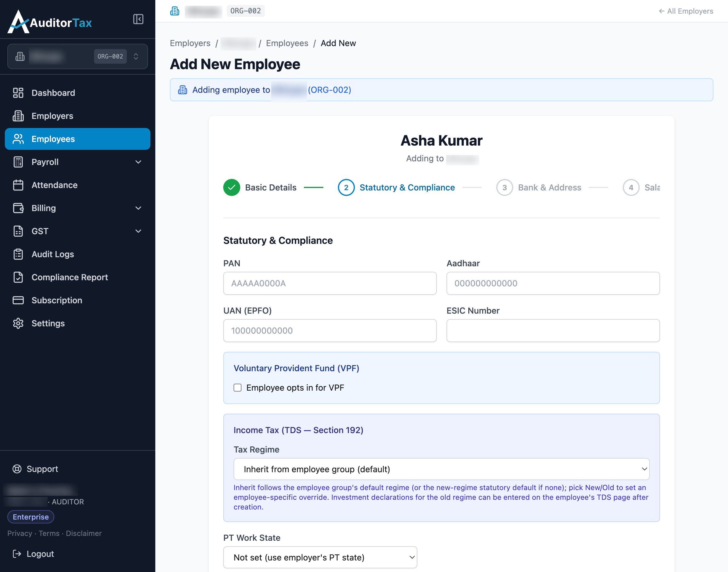The height and width of the screenshot is (572, 728).
Task: Focus the Aadhaar input field
Action: (x=553, y=283)
